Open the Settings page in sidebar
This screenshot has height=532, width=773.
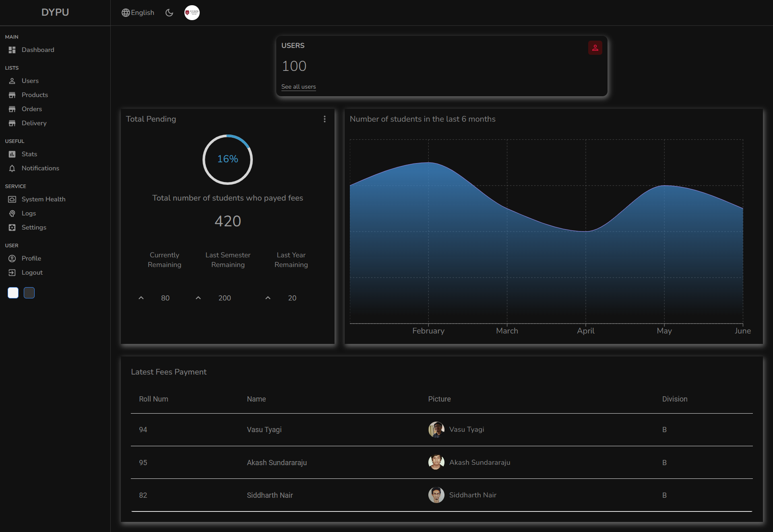coord(34,228)
